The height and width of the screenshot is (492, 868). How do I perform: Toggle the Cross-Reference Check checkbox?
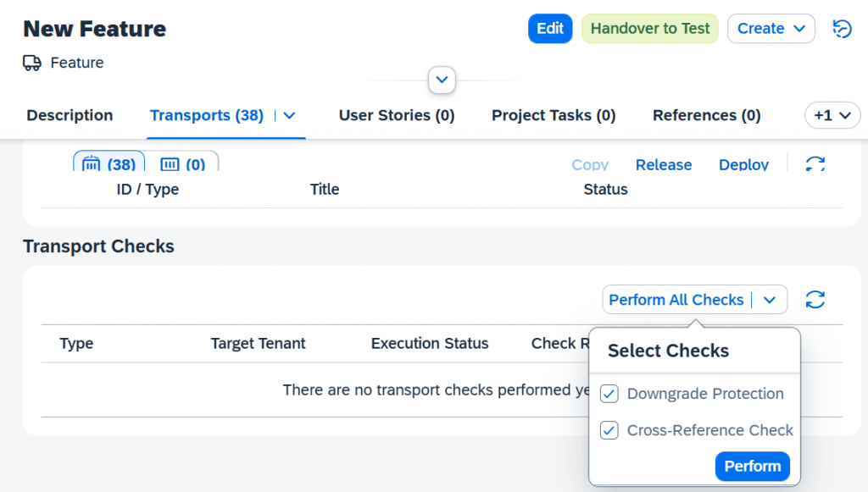click(x=609, y=430)
